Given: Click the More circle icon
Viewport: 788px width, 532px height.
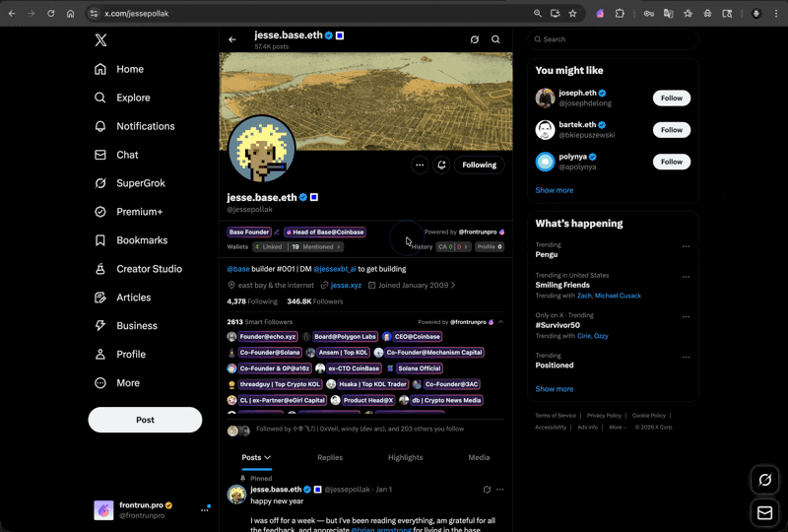Looking at the screenshot, I should pos(100,382).
